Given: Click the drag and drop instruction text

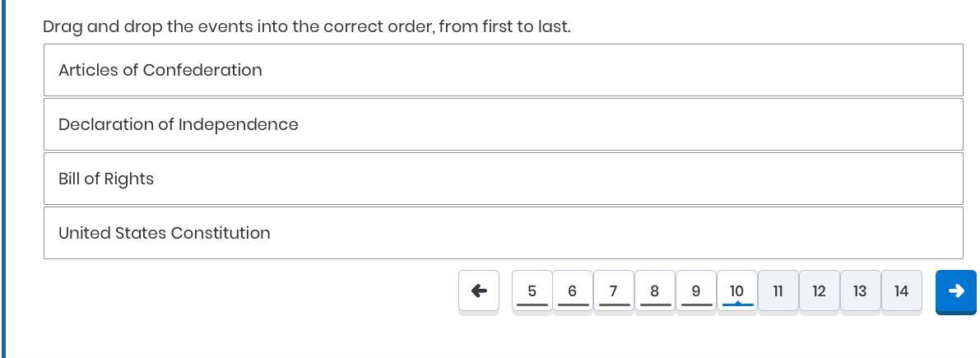Looking at the screenshot, I should (x=306, y=26).
